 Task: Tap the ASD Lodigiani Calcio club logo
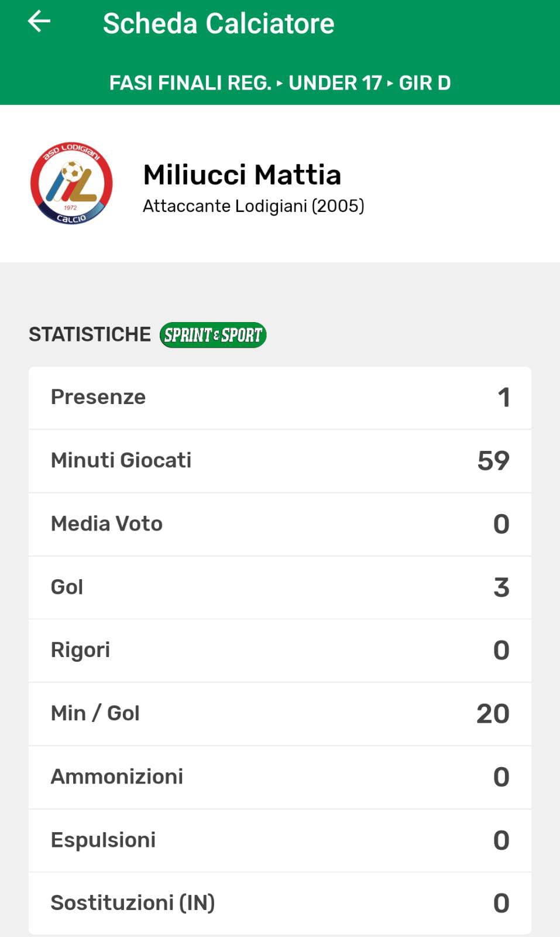tap(71, 183)
